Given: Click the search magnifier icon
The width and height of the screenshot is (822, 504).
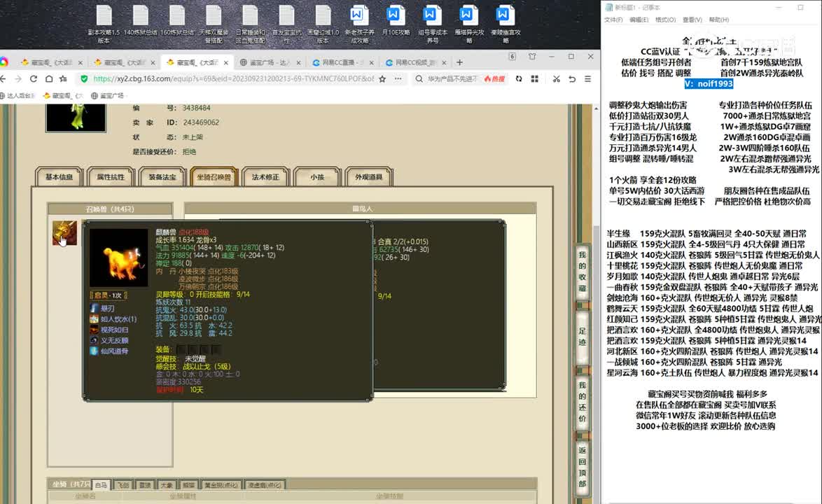Looking at the screenshot, I should click(419, 79).
